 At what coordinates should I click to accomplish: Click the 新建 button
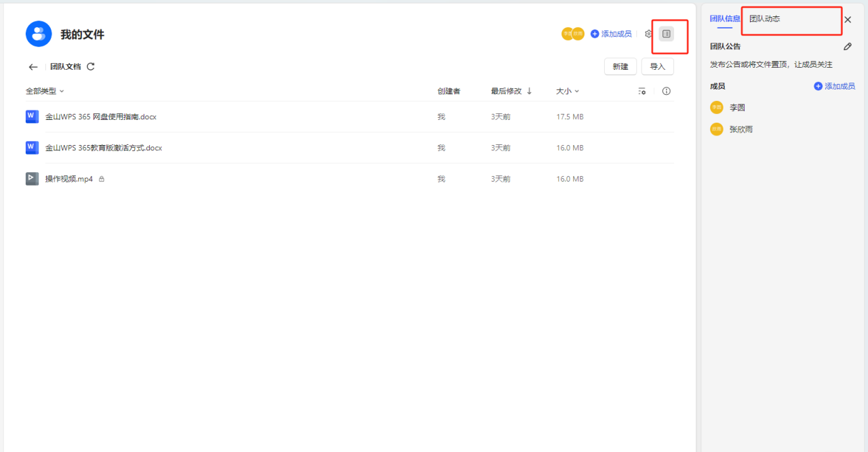(x=620, y=66)
